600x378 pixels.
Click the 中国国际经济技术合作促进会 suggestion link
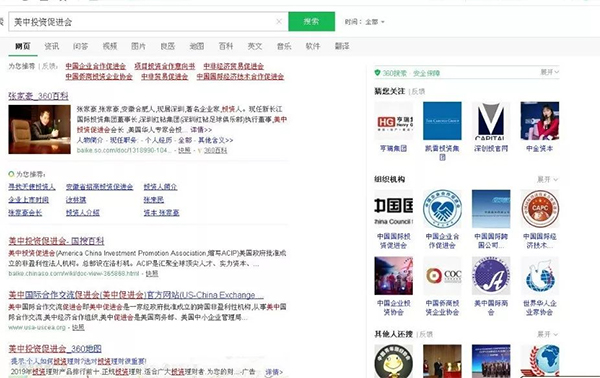(240, 77)
